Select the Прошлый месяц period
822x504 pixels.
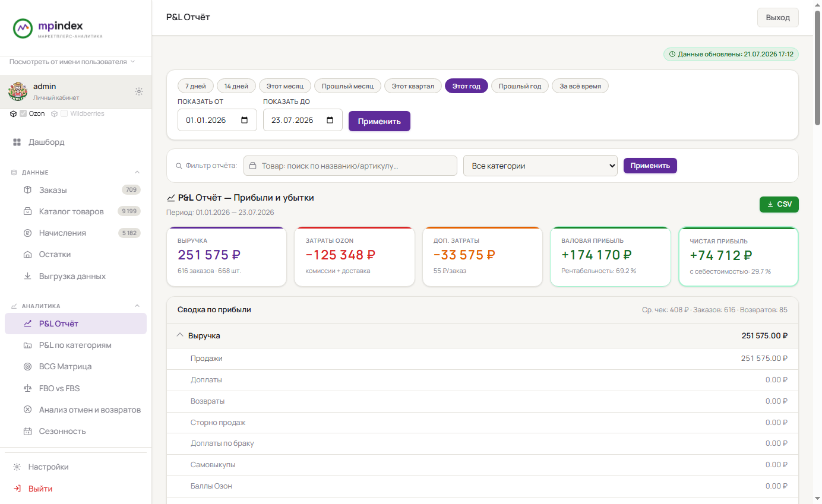point(347,86)
